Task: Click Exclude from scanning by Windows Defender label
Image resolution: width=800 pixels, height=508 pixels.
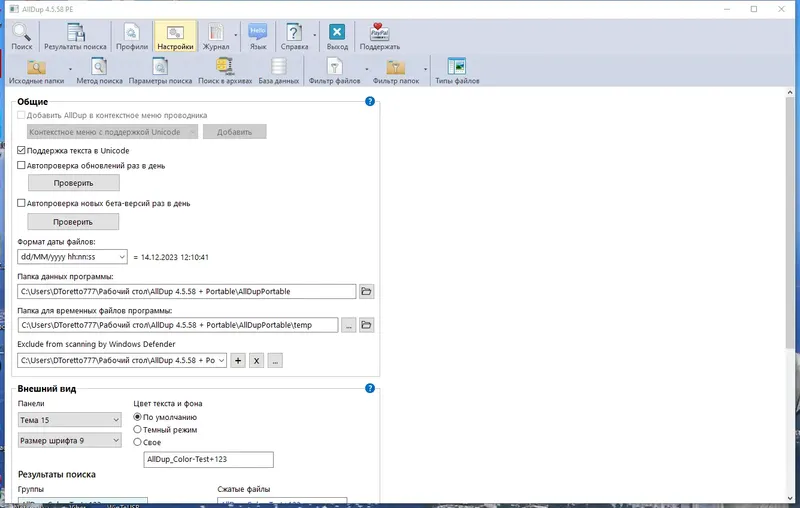Action: click(96, 344)
